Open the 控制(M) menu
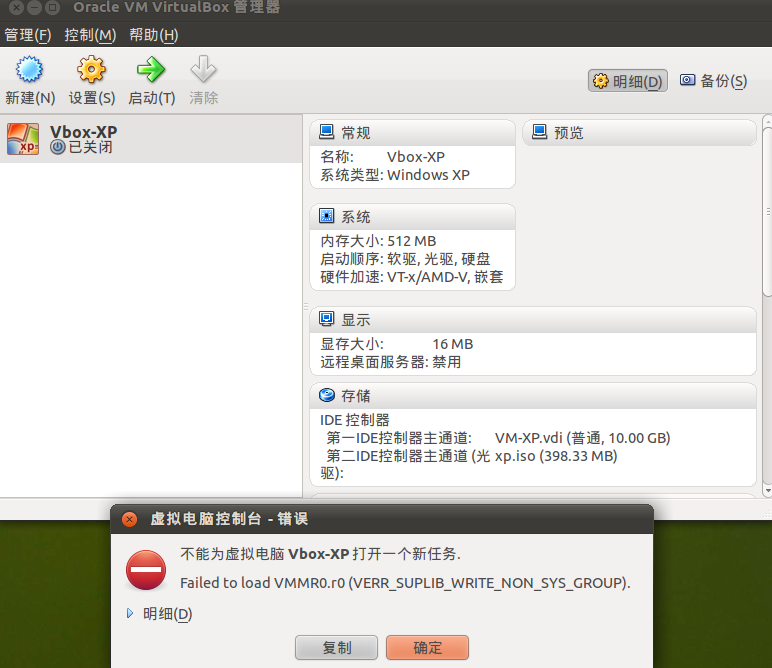Image resolution: width=772 pixels, height=668 pixels. click(90, 35)
